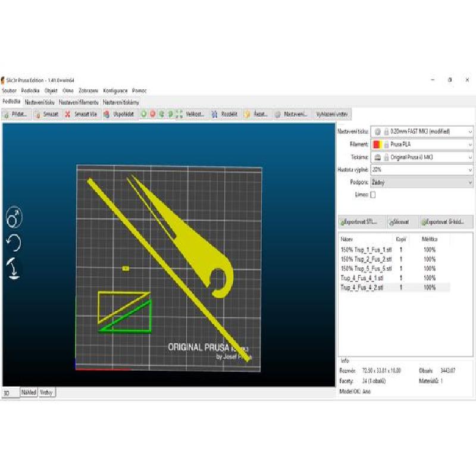Open the Objekt menu

point(51,91)
